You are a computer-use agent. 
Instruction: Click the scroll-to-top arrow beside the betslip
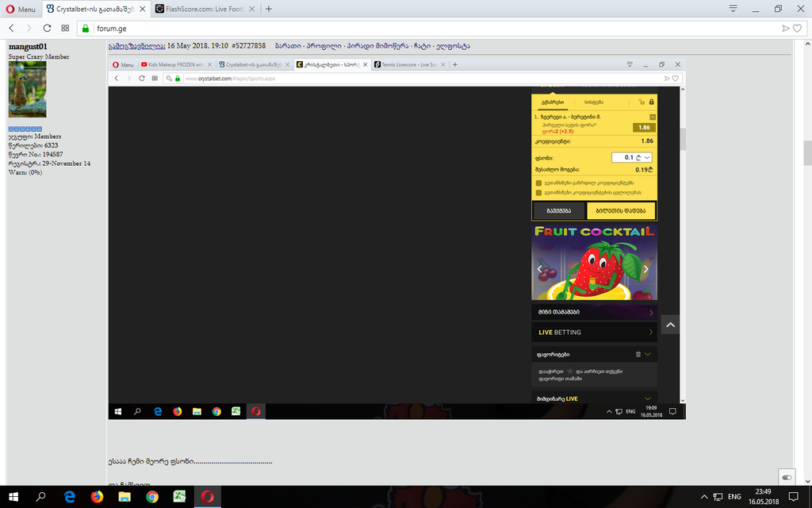click(671, 325)
